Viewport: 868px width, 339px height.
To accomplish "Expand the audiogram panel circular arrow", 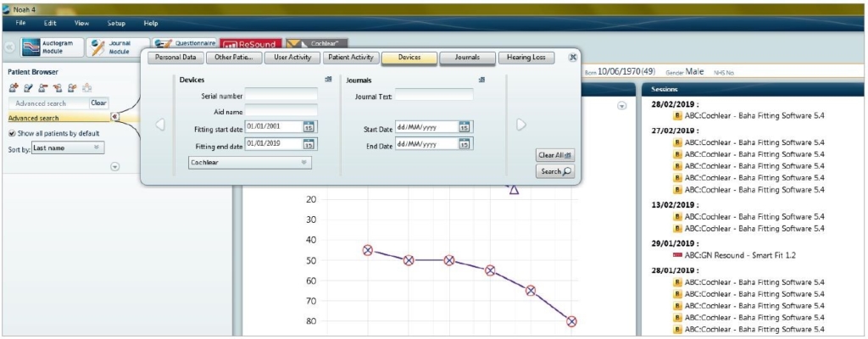I will point(621,106).
